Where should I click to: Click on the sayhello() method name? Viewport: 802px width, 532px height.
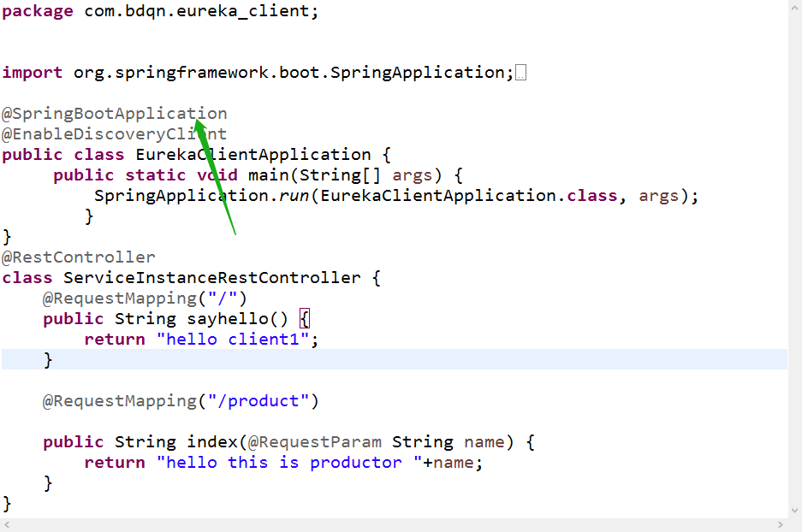pyautogui.click(x=237, y=319)
